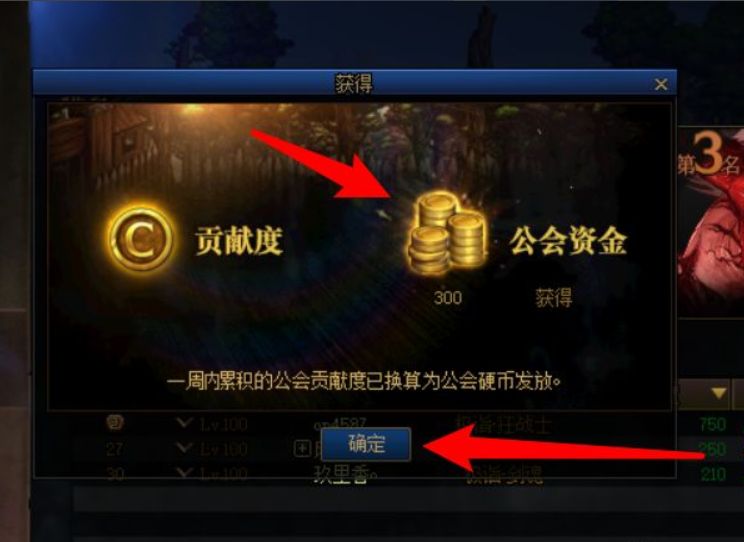Expand the chevron in the rank medal row
The width and height of the screenshot is (744, 542).
click(184, 422)
